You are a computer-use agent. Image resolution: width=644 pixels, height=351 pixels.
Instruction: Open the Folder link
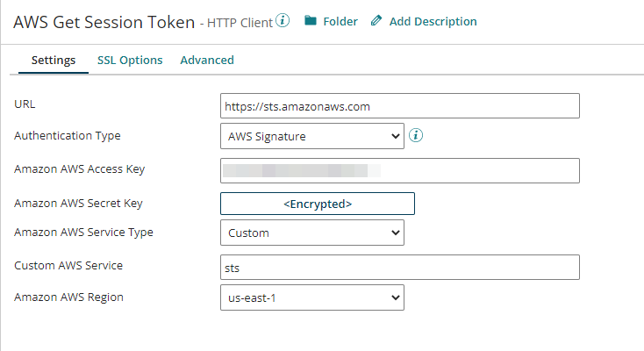click(x=340, y=21)
